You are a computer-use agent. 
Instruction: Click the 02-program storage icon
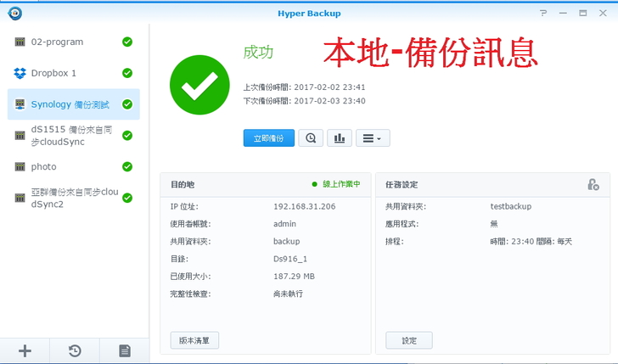[x=20, y=42]
